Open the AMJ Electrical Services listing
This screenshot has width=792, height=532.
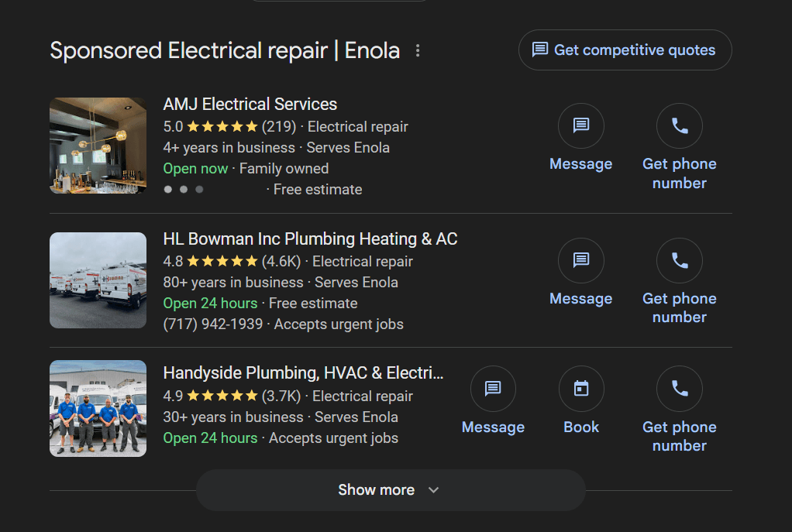click(250, 104)
